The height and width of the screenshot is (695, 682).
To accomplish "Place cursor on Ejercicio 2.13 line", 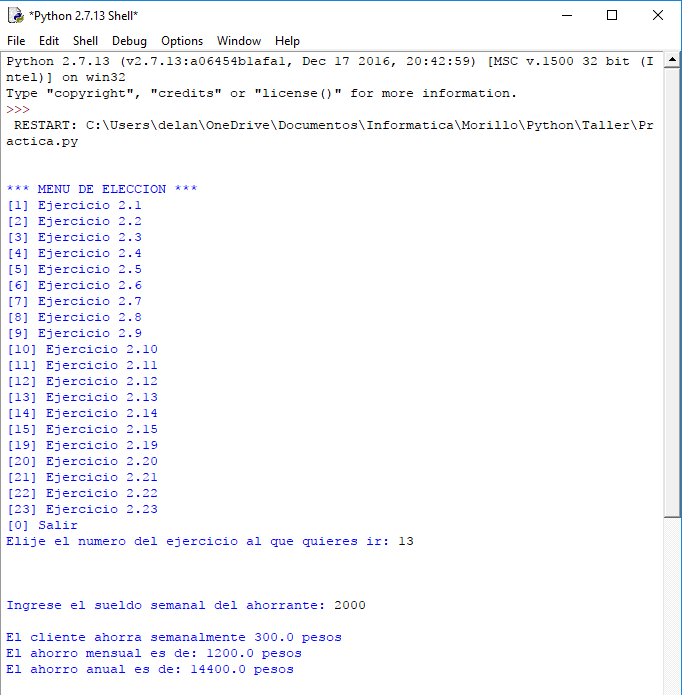I will [82, 397].
